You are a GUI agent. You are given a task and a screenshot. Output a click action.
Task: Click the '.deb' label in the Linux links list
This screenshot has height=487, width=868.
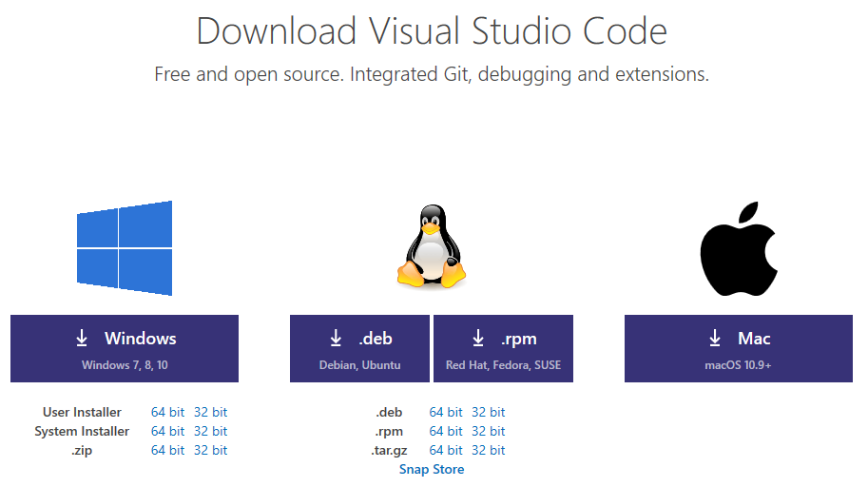[389, 412]
